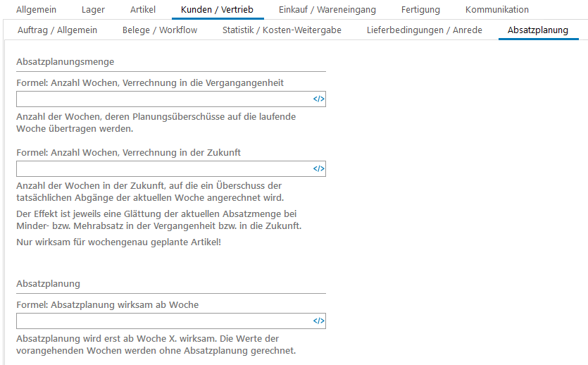
Task: Select Lieferbedingungen / Anrede sub-tab
Action: point(424,30)
